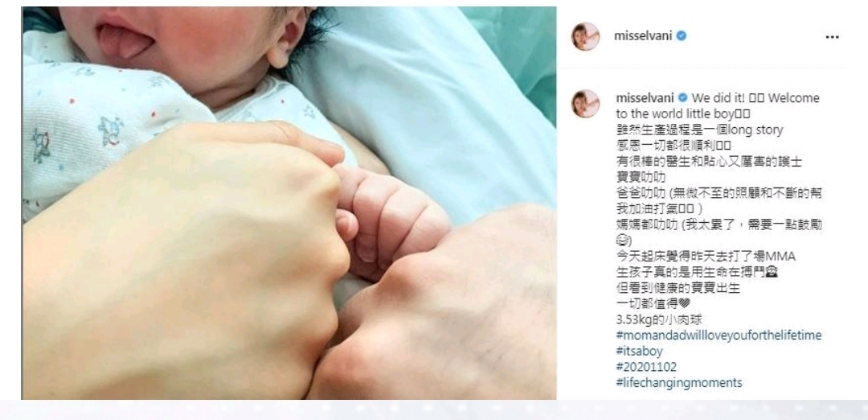The width and height of the screenshot is (868, 420).
Task: Open misselvani username in the post header
Action: coord(643,36)
